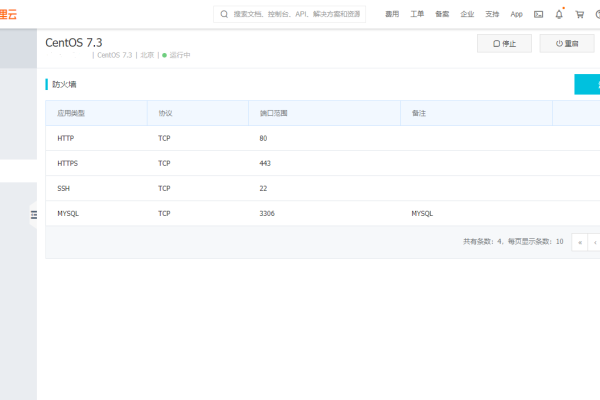Open the 备案 ICP filing menu

click(442, 14)
